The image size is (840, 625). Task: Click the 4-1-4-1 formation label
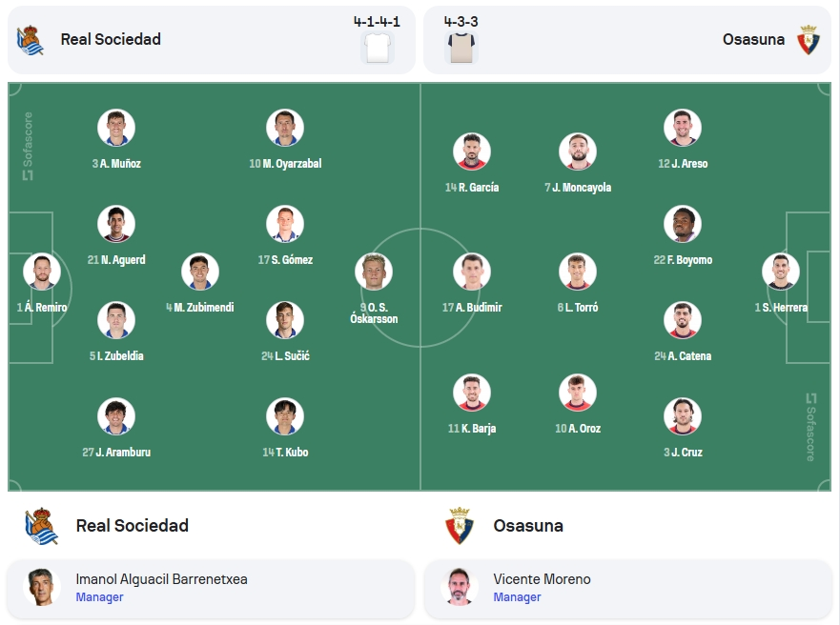(x=377, y=22)
